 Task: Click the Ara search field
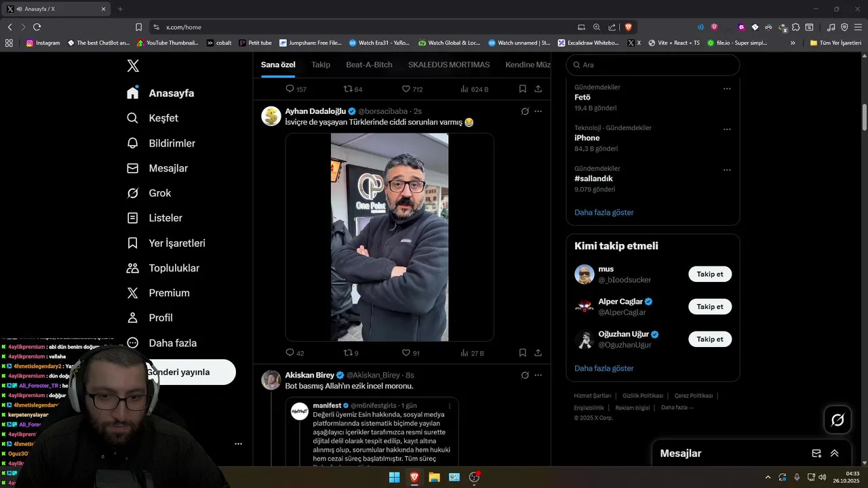pyautogui.click(x=653, y=65)
